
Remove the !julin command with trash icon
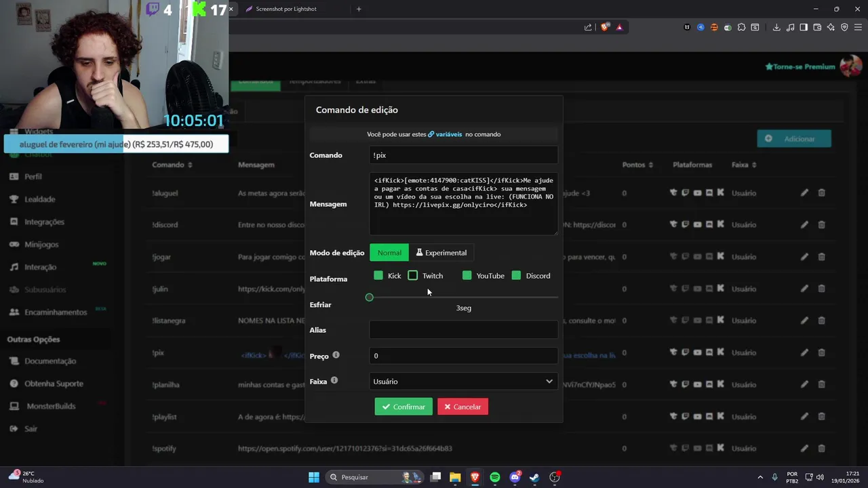pos(821,289)
